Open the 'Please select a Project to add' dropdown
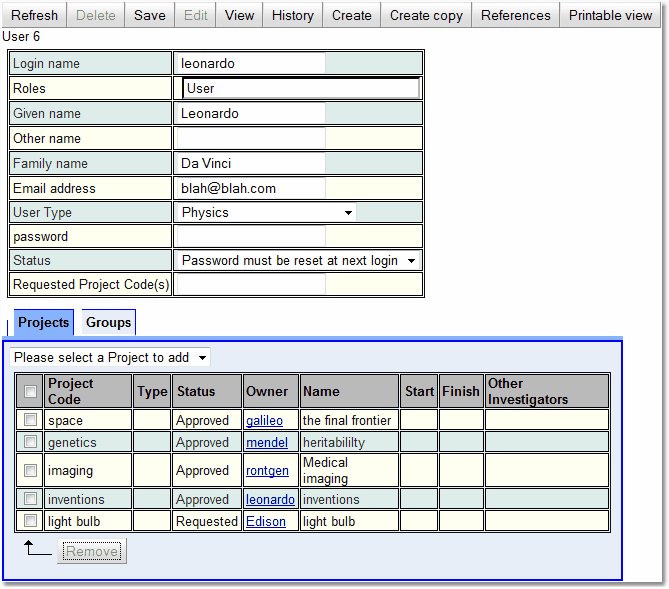Image resolution: width=669 pixels, height=589 pixels. tap(110, 357)
